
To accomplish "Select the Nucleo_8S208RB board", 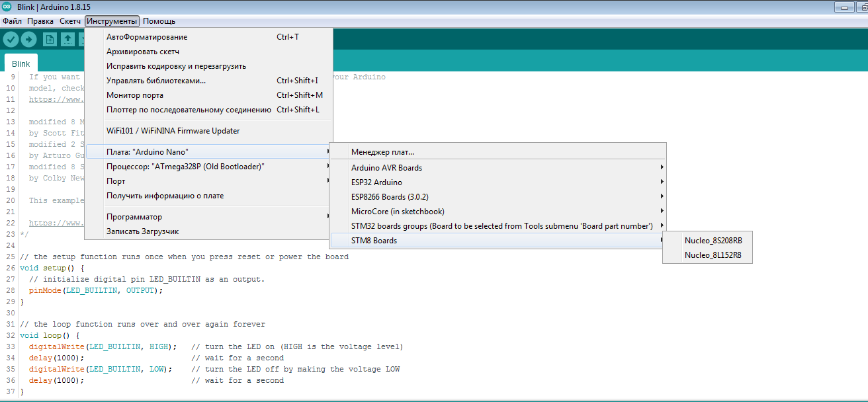I will point(713,241).
